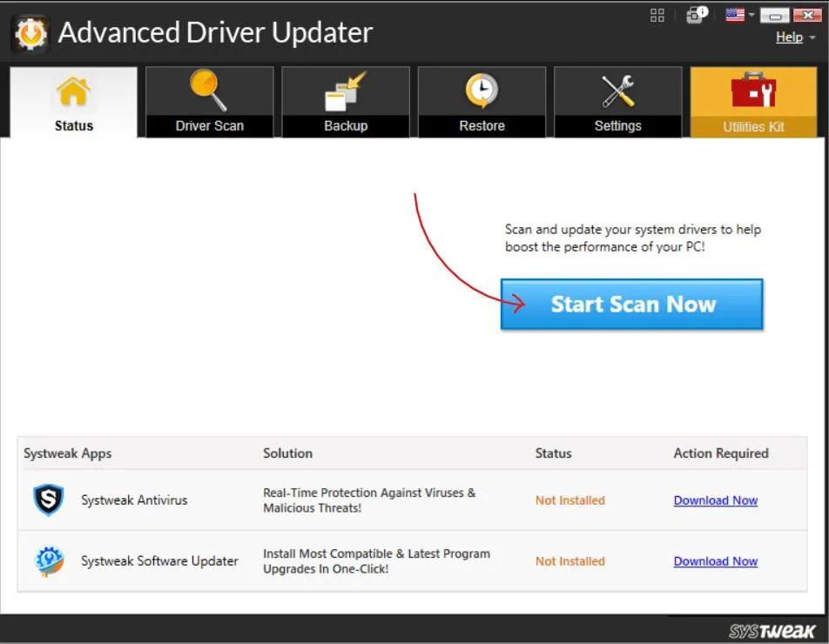Click Download Now for Software Updater
The image size is (829, 644).
[716, 561]
